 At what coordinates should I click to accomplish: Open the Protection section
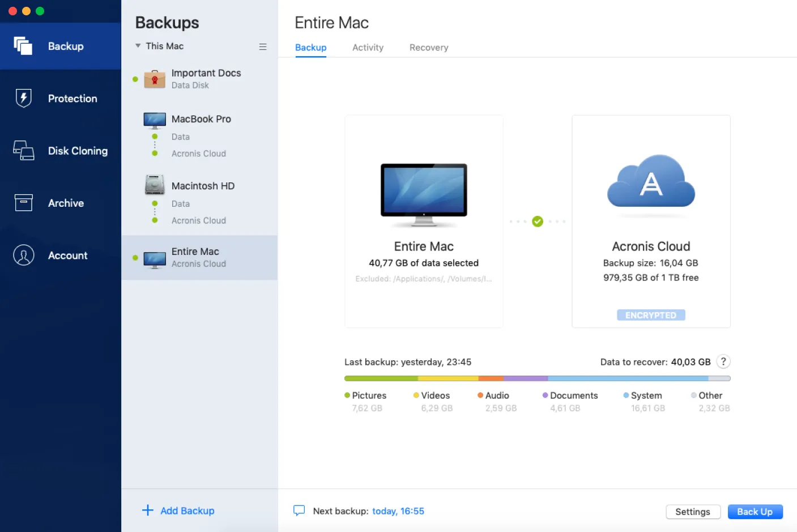pyautogui.click(x=61, y=98)
